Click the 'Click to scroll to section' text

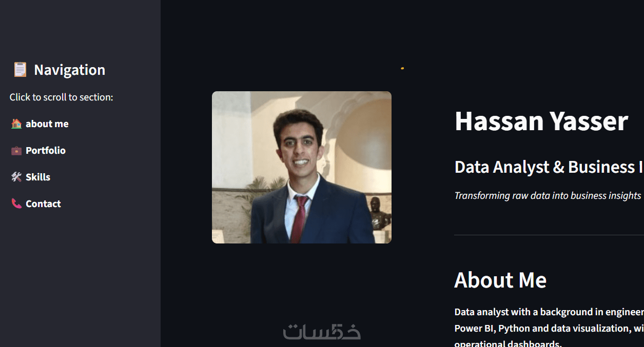61,97
